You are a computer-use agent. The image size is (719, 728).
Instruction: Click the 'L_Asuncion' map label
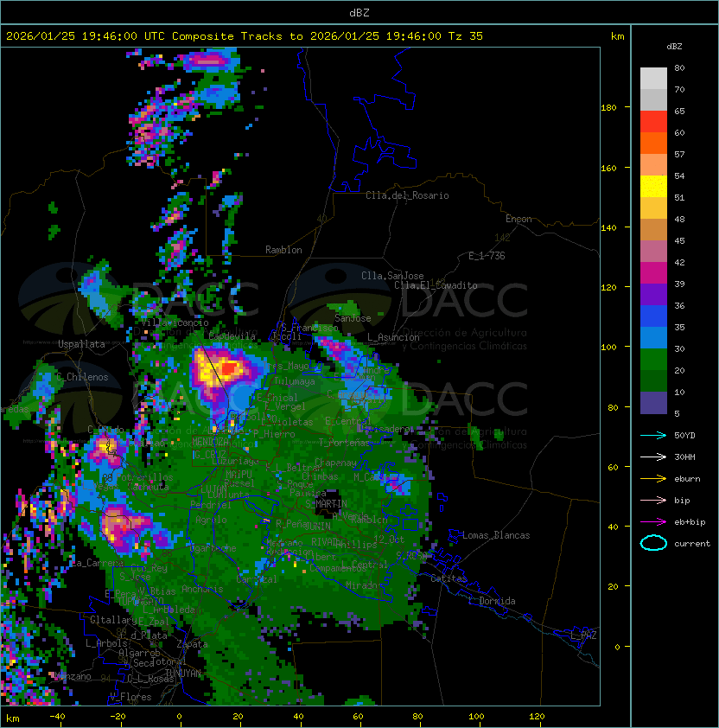pyautogui.click(x=393, y=337)
